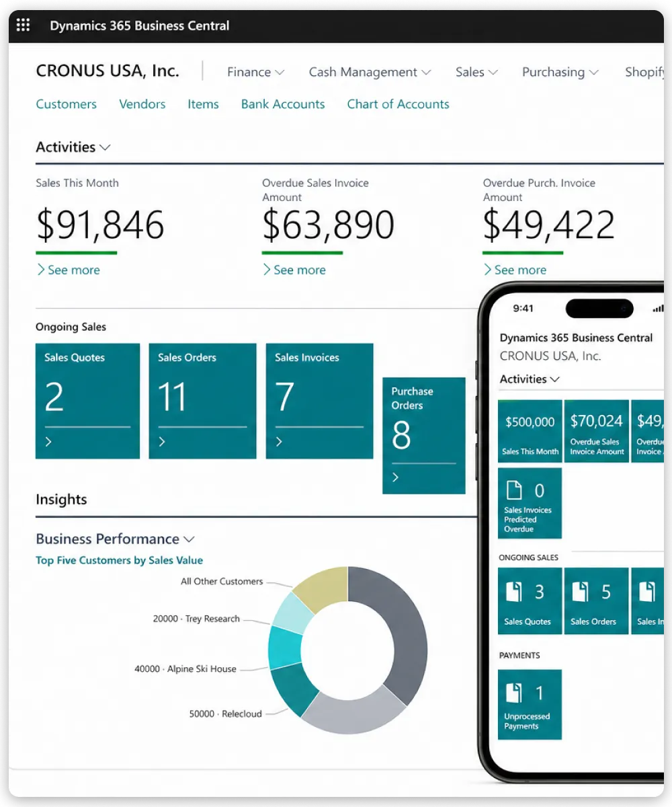Screen dimensions: 672x807
Task: Expand the Business Performance dropdown
Action: (x=189, y=539)
